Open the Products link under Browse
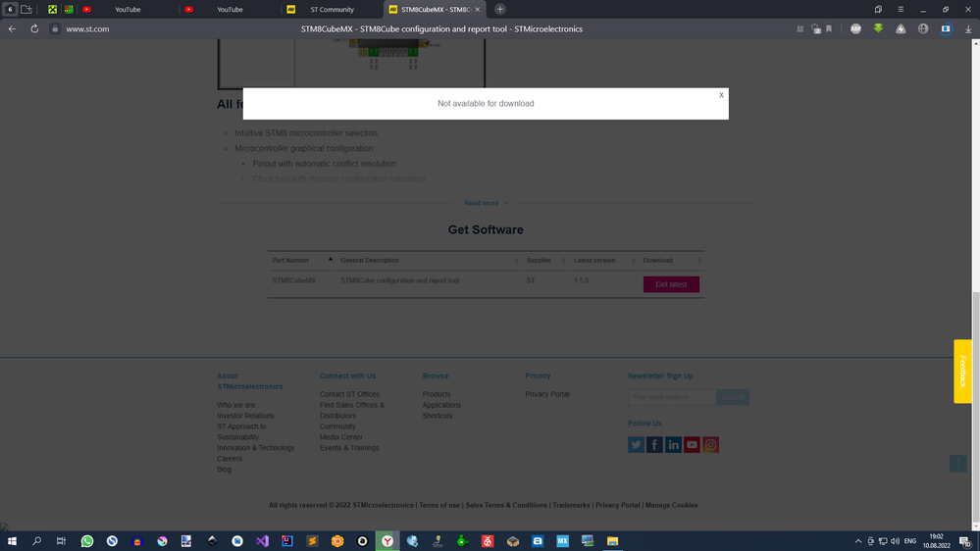The width and height of the screenshot is (980, 551). point(437,394)
